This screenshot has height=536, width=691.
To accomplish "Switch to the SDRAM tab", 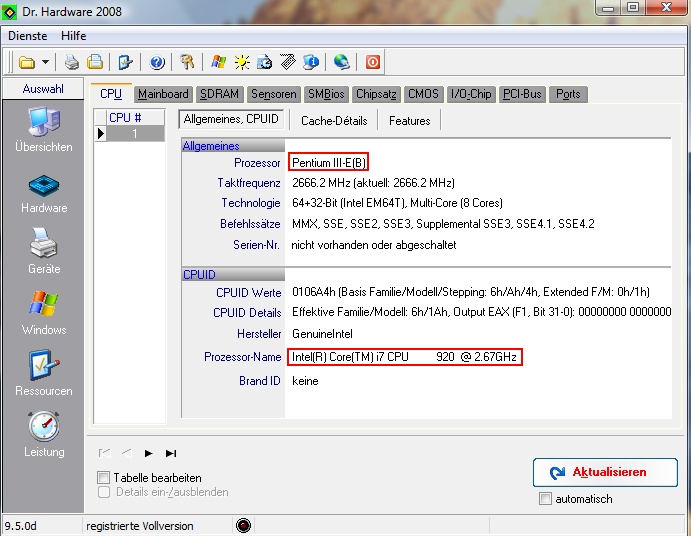I will (x=219, y=94).
